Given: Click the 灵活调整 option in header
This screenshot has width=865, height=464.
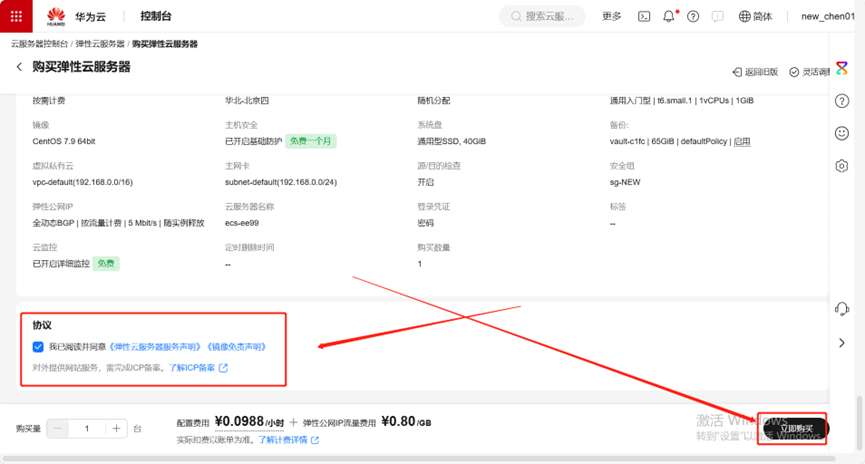Looking at the screenshot, I should click(x=809, y=72).
